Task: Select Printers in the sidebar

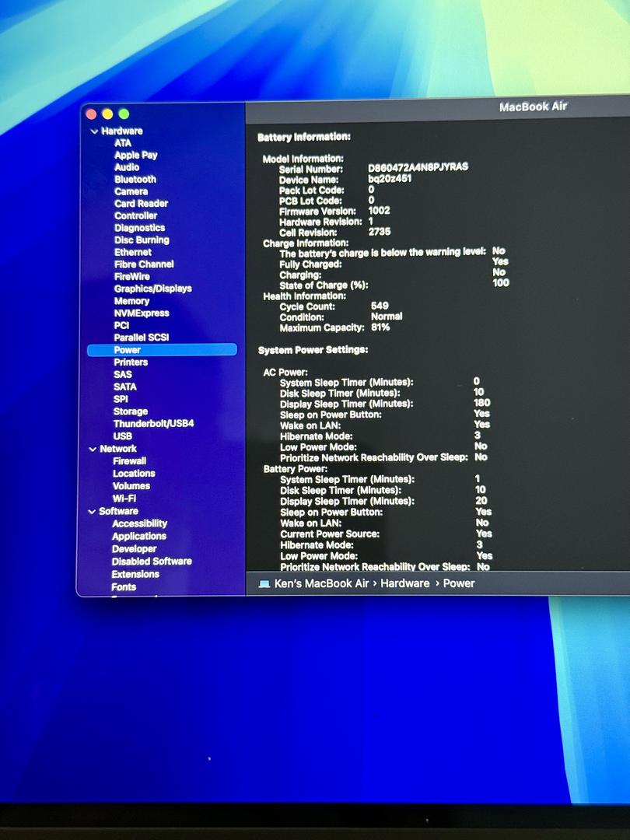Action: (x=131, y=362)
